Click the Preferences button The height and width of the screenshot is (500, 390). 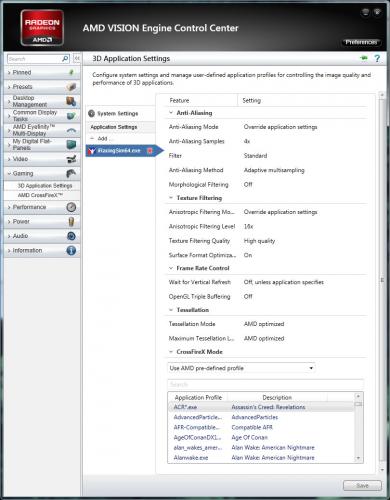pyautogui.click(x=361, y=42)
